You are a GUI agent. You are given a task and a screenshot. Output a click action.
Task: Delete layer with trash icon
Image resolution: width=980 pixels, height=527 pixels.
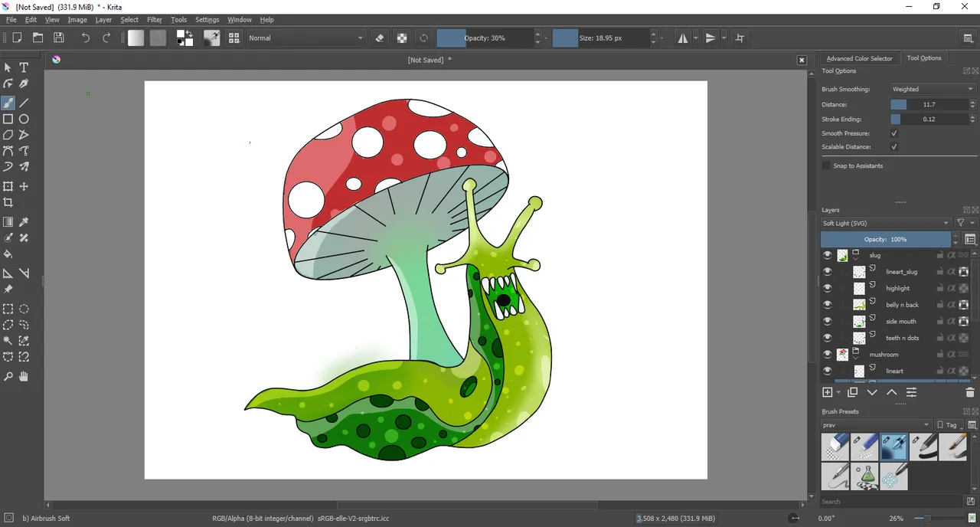coord(970,392)
